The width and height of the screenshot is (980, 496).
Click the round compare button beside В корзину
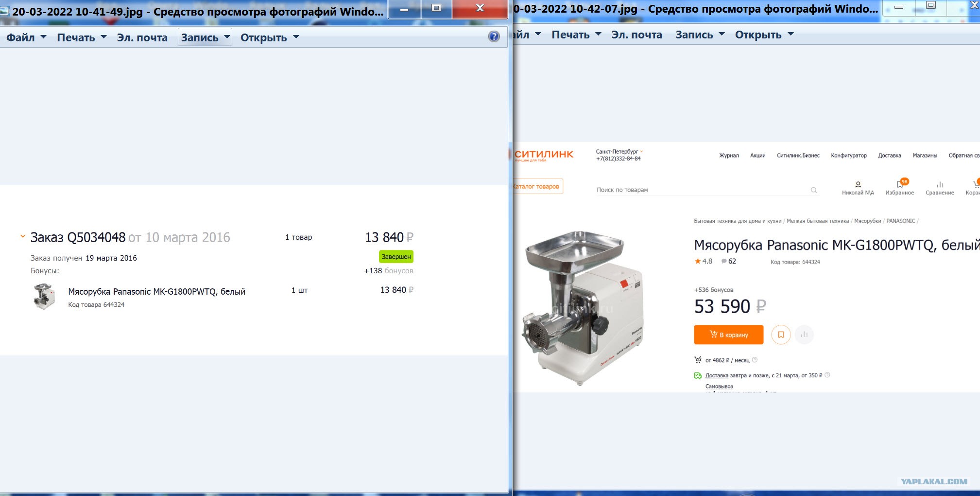coord(804,335)
